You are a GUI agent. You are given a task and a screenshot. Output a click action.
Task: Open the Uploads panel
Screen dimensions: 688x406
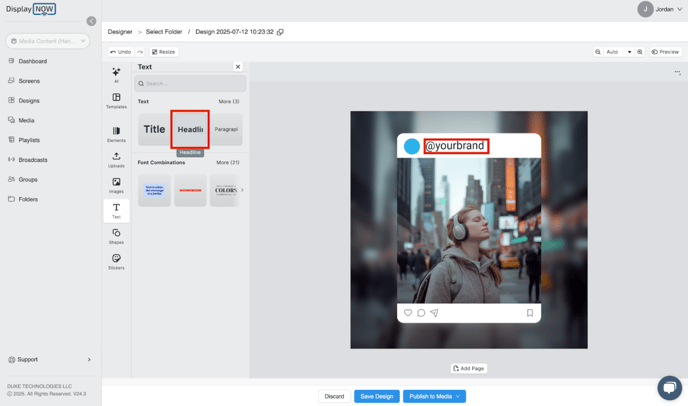point(116,160)
